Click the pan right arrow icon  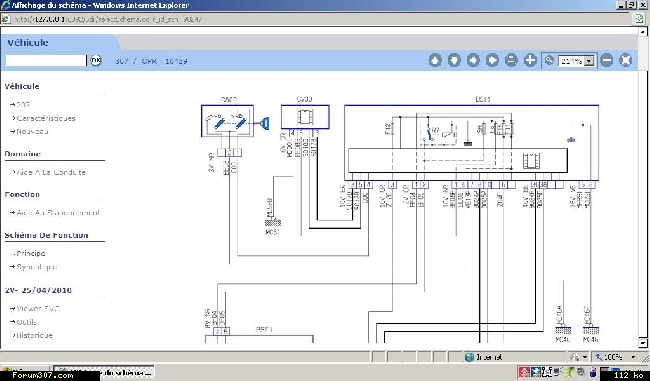[x=492, y=61]
